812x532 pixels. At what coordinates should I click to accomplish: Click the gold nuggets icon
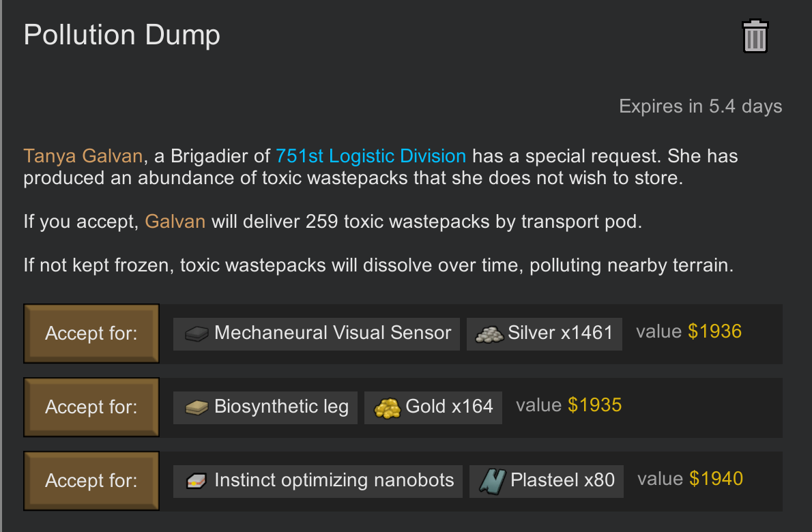388,409
